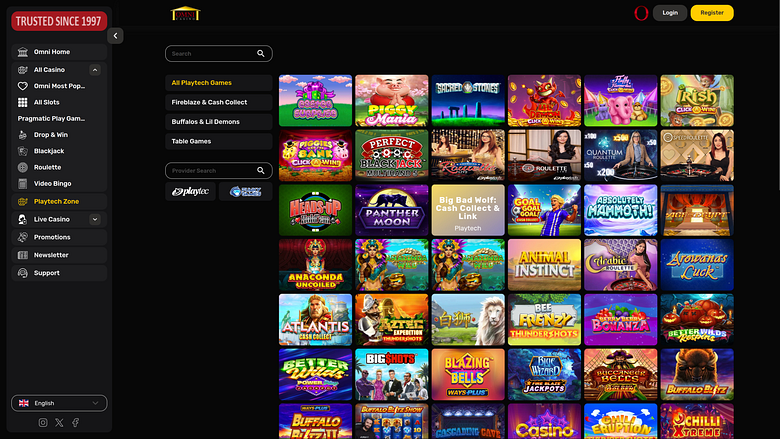Image resolution: width=780 pixels, height=439 pixels.
Task: Open the Atlantis Cash Collect thumbnail
Action: [x=315, y=320]
